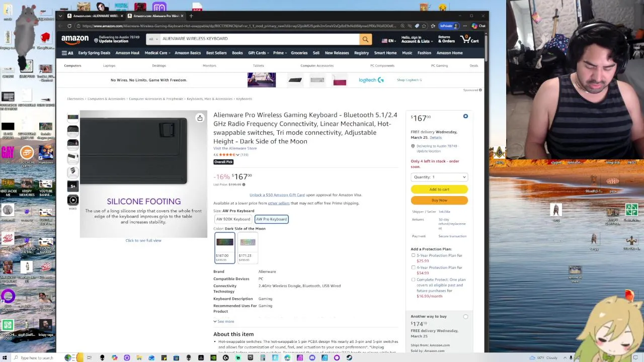Click the delivery location pin in buy box
Viewport: 644px width, 362px height.
coord(413,146)
